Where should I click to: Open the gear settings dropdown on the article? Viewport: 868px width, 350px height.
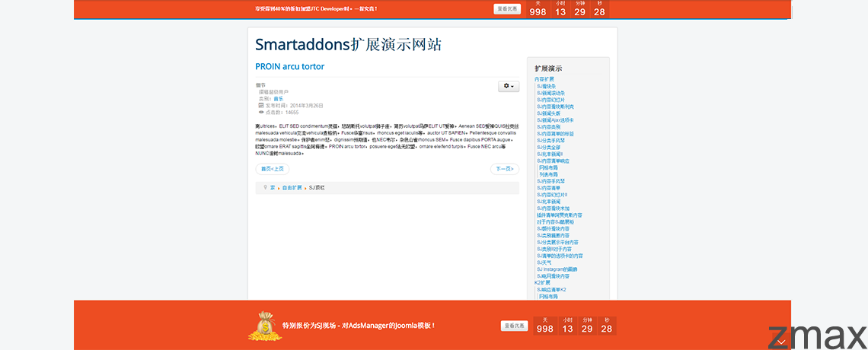(x=509, y=86)
